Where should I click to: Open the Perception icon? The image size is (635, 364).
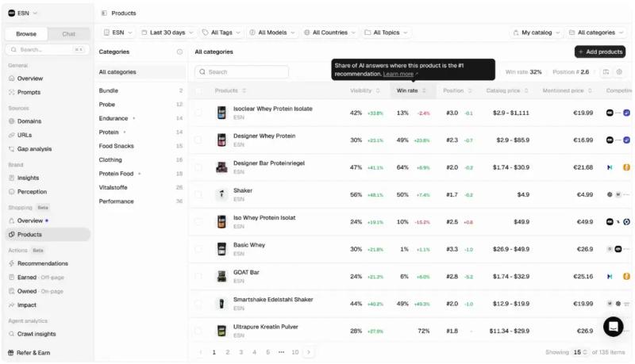[11, 192]
